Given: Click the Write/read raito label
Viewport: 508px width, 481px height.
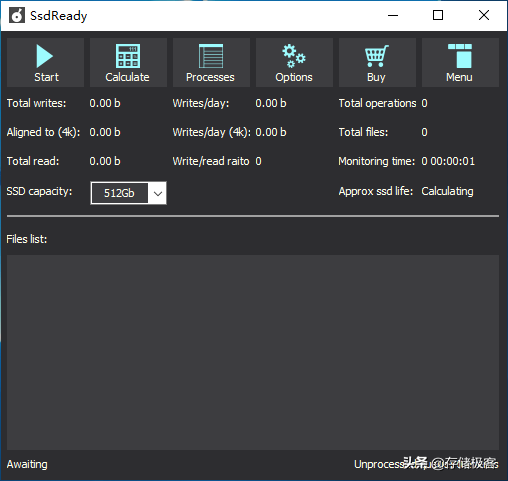Looking at the screenshot, I should [211, 161].
